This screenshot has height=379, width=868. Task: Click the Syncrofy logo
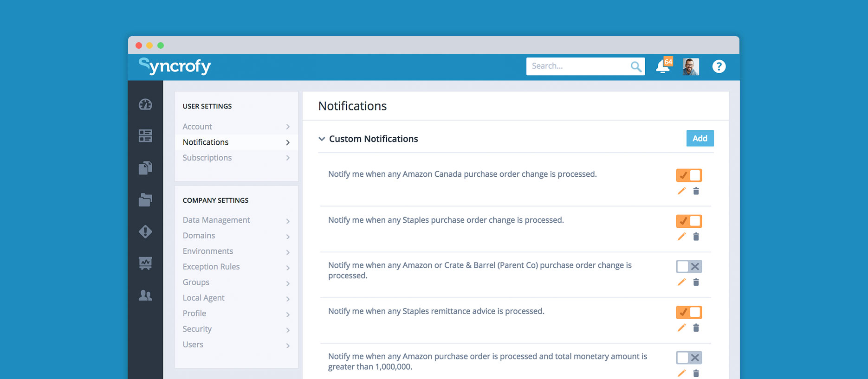[175, 66]
